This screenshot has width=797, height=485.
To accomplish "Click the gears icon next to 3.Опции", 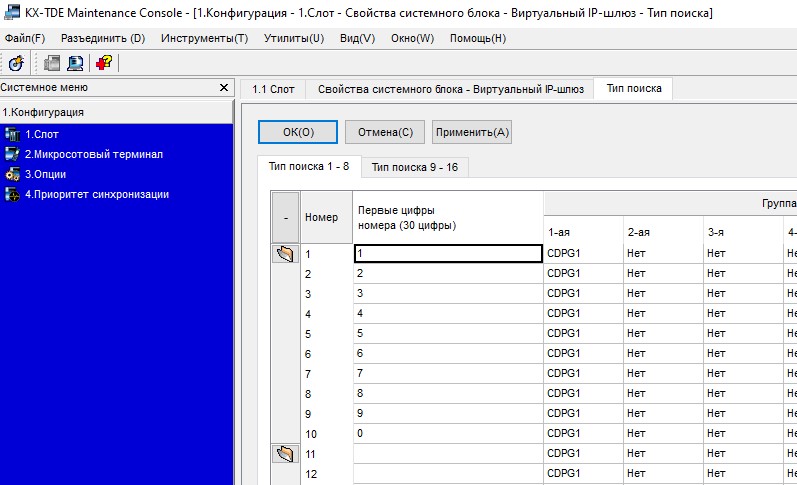I will 12,174.
